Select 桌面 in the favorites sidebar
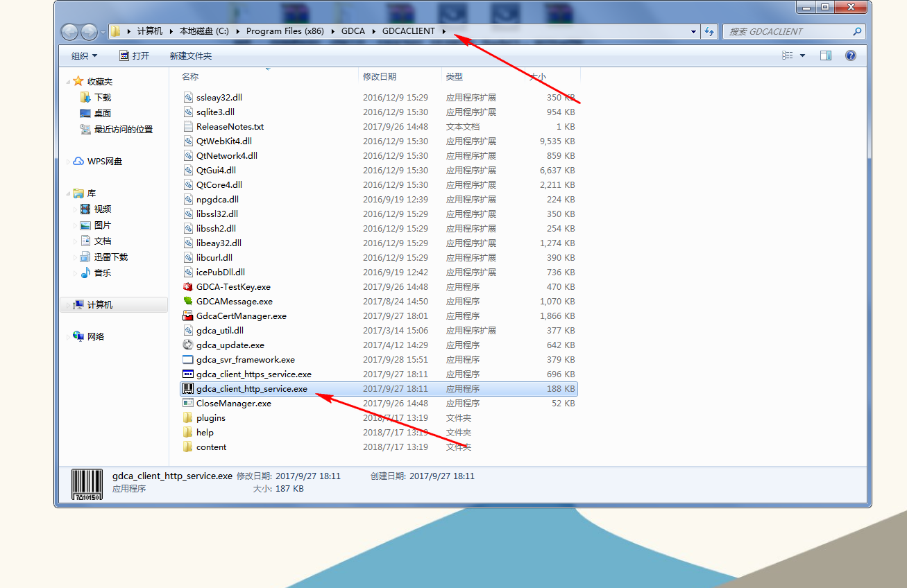The height and width of the screenshot is (588, 907). pos(102,113)
